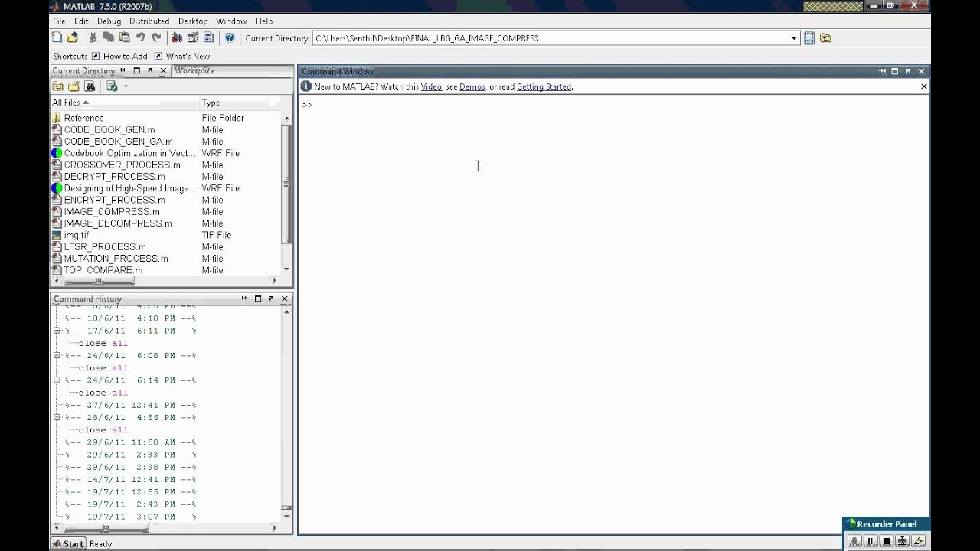Screen dimensions: 980x551
Task: Dismiss the New to MATLAB info bar
Action: click(923, 86)
